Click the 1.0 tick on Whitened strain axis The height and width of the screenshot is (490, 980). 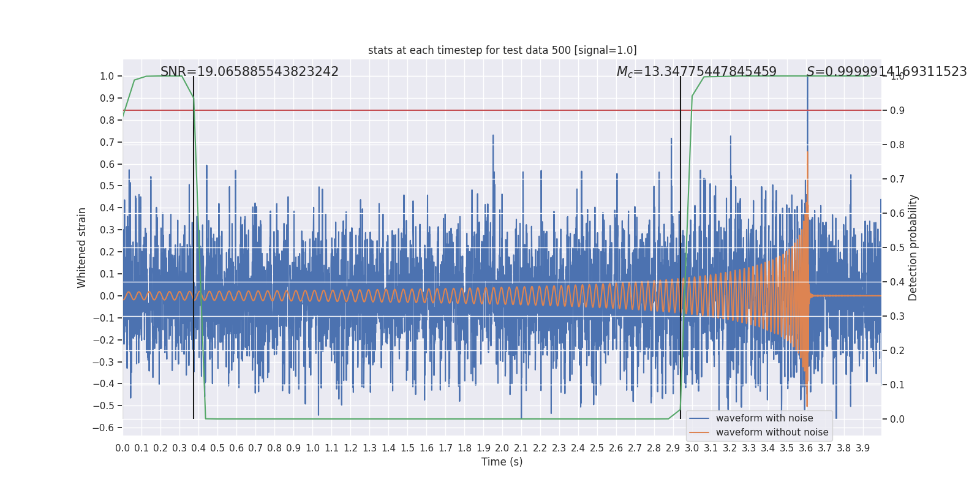107,77
